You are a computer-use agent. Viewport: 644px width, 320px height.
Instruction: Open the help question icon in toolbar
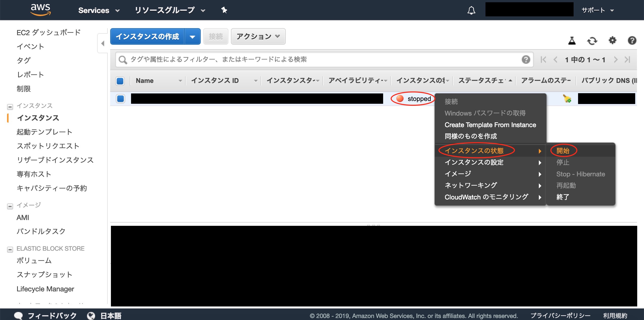coord(632,40)
